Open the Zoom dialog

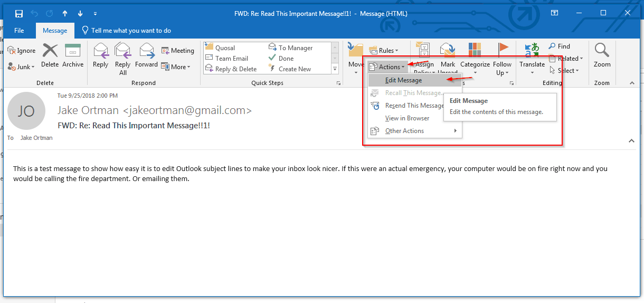pos(602,56)
